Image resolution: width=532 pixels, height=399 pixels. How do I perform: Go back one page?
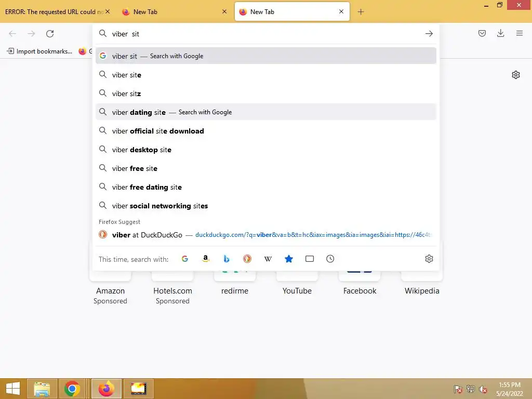pos(12,34)
